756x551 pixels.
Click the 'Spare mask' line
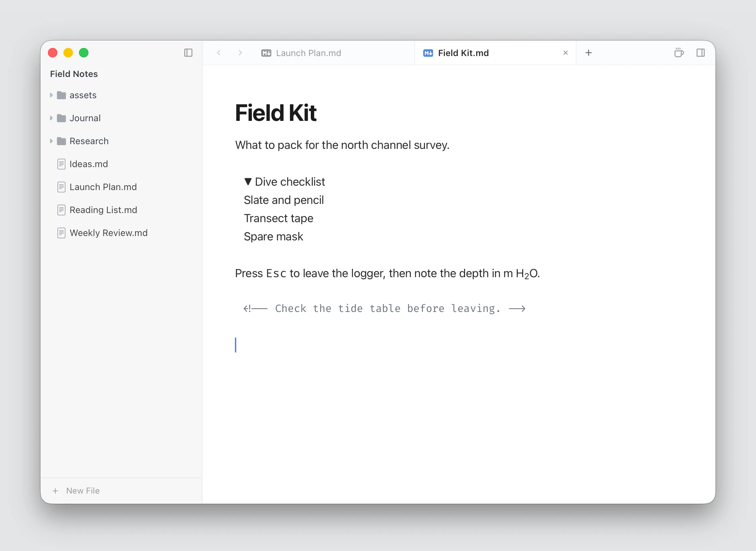click(x=273, y=236)
